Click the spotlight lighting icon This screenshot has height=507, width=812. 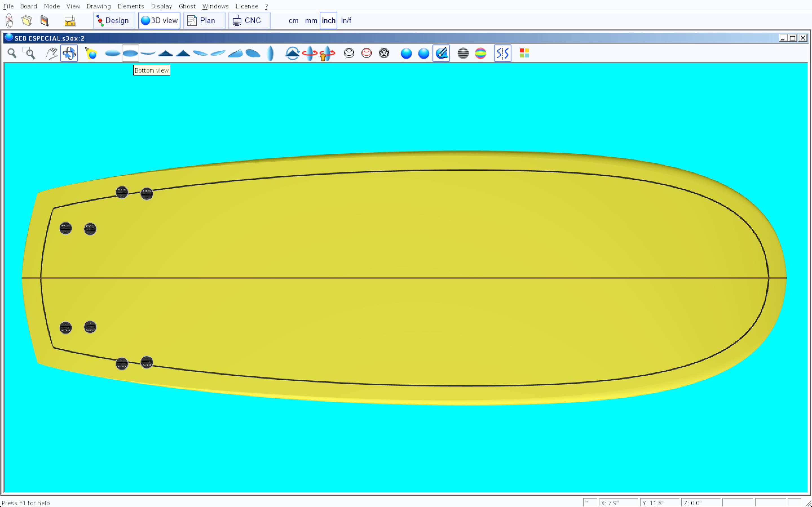pos(91,53)
